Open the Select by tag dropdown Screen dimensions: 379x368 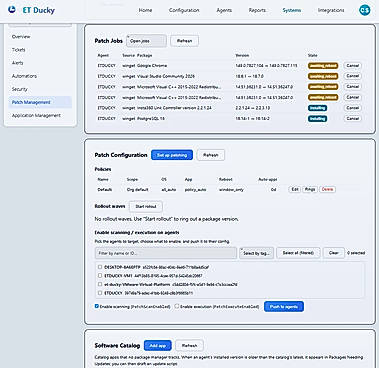click(x=256, y=253)
